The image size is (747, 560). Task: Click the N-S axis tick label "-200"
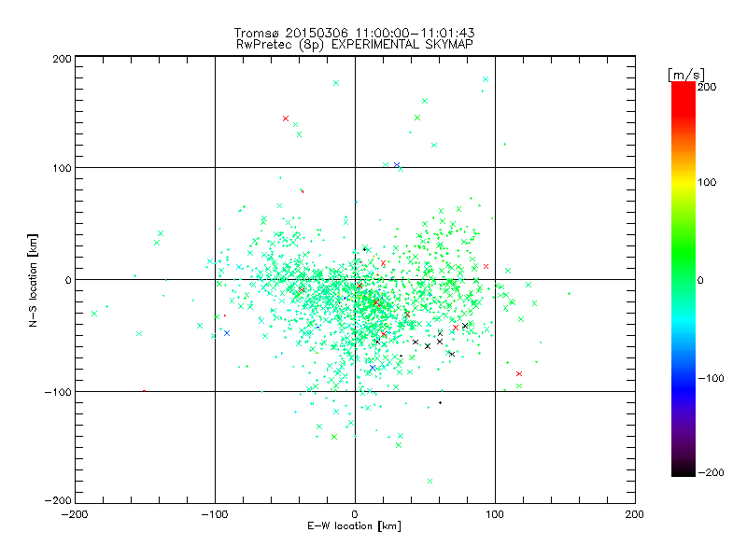(58, 500)
